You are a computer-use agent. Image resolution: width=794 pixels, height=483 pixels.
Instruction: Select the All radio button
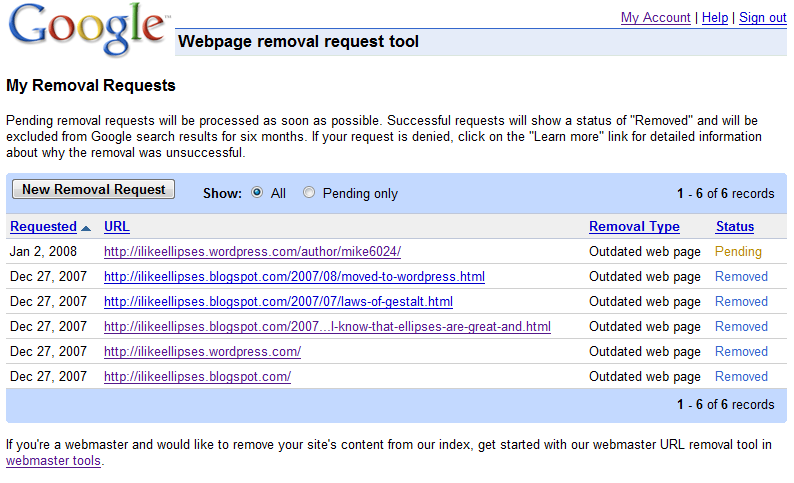tap(257, 192)
